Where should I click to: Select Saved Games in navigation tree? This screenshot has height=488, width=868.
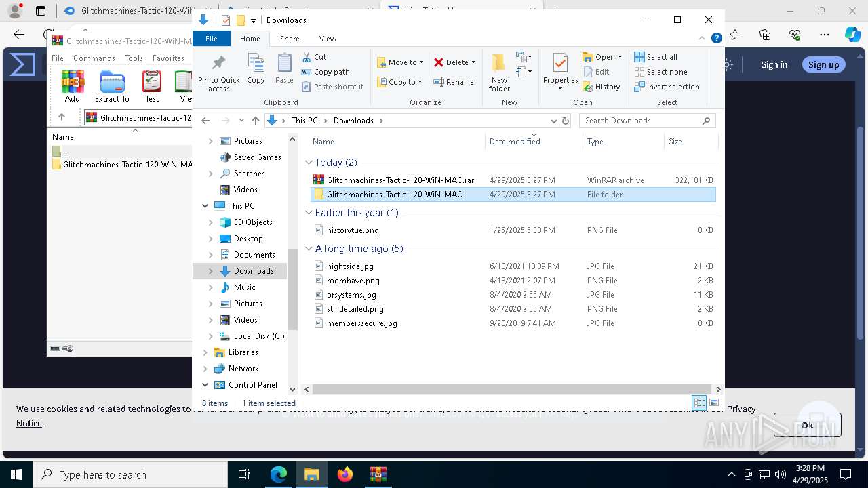pos(257,157)
